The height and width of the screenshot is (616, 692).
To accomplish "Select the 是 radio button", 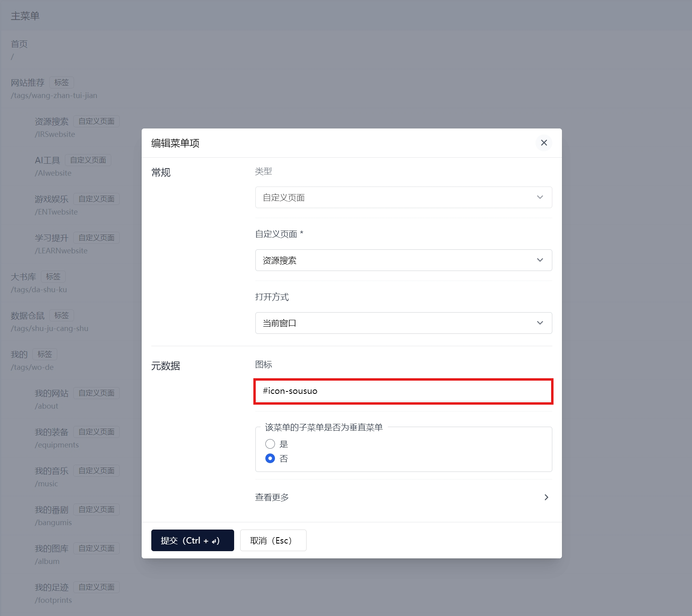I will (x=270, y=444).
